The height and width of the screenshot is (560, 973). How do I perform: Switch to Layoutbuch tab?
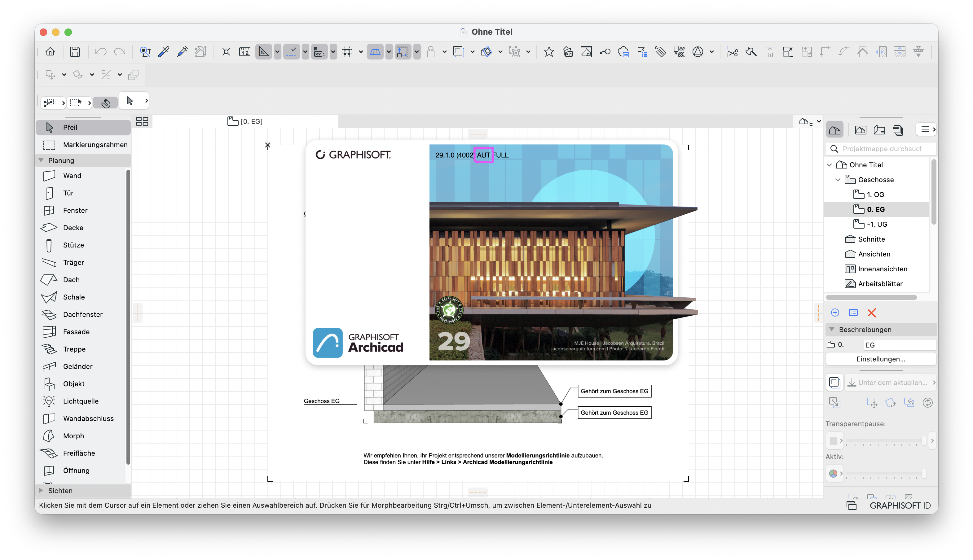(879, 130)
